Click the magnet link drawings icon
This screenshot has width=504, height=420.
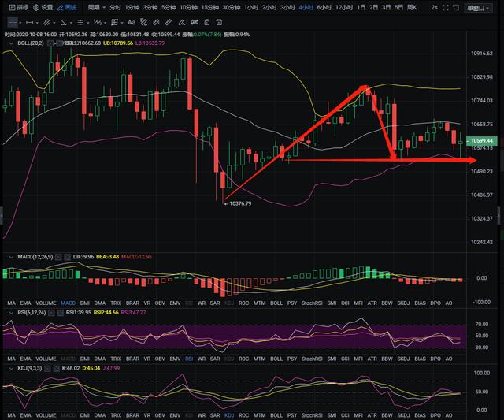[143, 23]
